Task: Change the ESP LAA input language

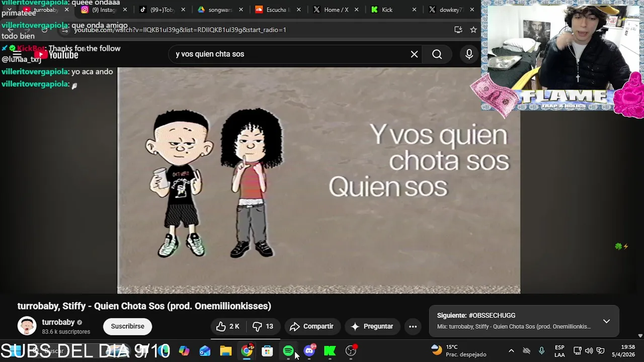Action: coord(559,350)
